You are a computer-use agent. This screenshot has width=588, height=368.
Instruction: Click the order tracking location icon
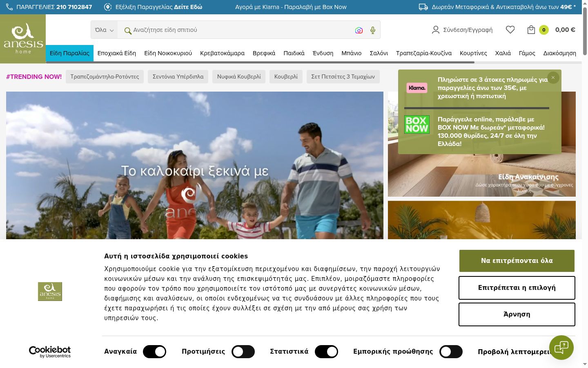tap(108, 7)
